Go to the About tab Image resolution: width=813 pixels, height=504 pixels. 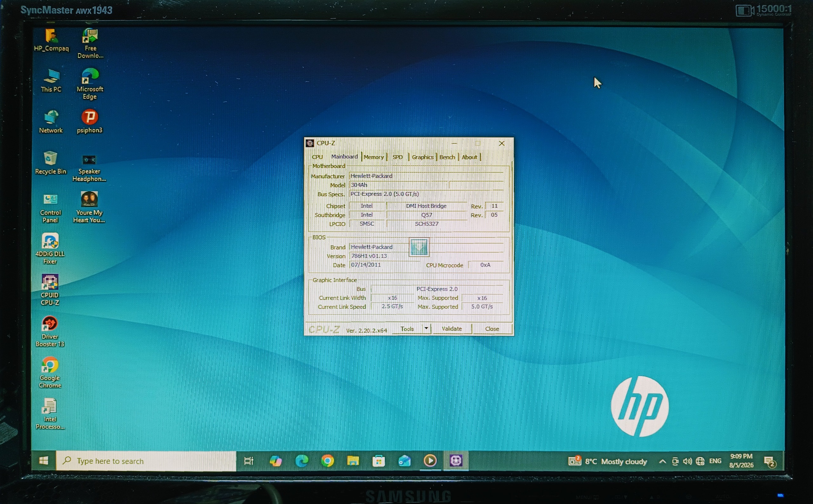coord(469,157)
